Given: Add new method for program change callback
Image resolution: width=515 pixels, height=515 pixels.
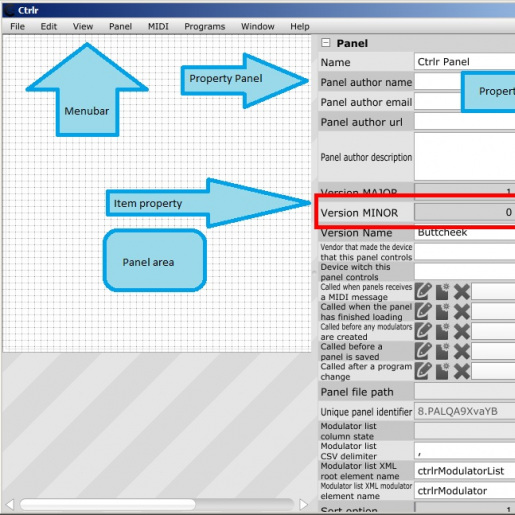Looking at the screenshot, I should 442,371.
